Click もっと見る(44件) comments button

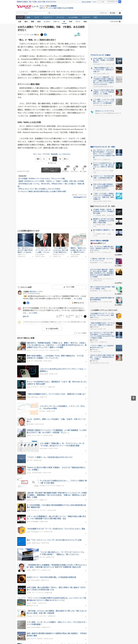(52, 329)
